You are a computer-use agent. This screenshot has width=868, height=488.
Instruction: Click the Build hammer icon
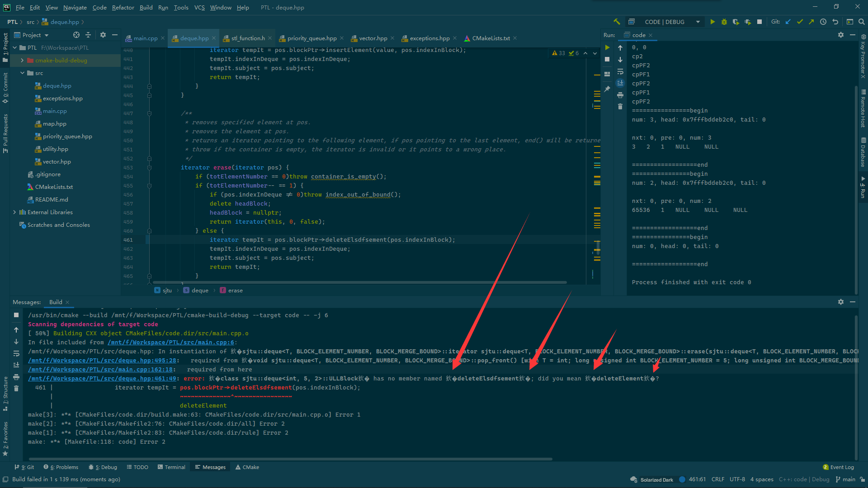pyautogui.click(x=617, y=22)
